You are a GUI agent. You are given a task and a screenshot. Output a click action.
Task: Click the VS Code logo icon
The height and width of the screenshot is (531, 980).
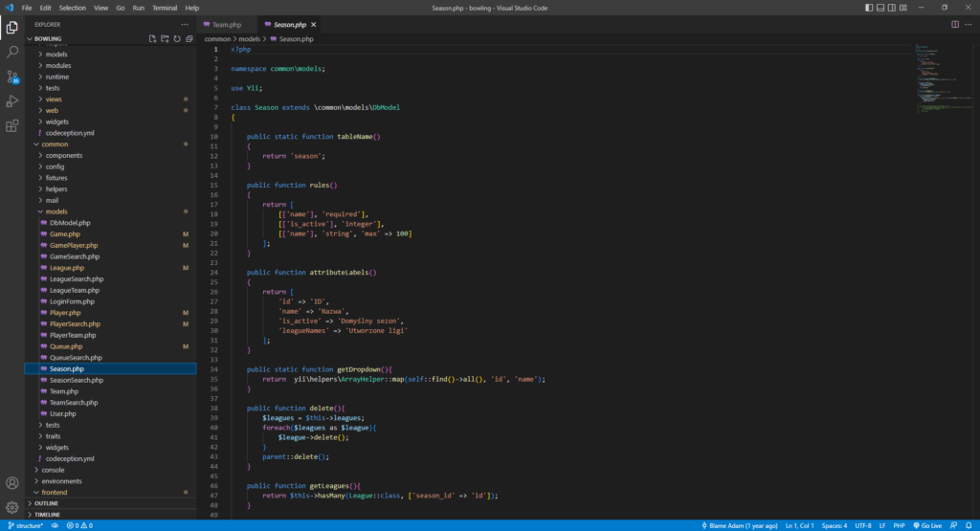tap(9, 8)
